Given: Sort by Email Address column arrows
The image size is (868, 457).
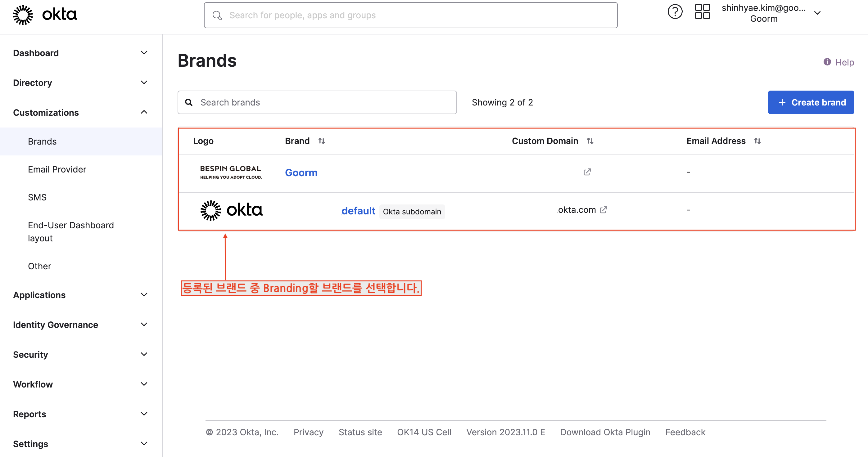Looking at the screenshot, I should point(757,141).
